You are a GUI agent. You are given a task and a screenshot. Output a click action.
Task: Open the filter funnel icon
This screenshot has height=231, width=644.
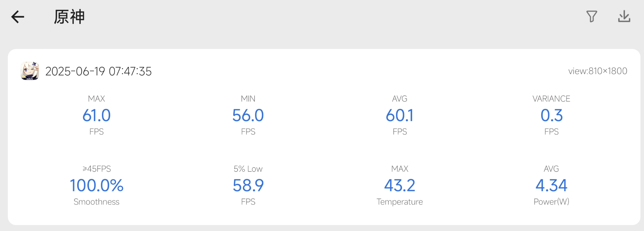coord(592,17)
